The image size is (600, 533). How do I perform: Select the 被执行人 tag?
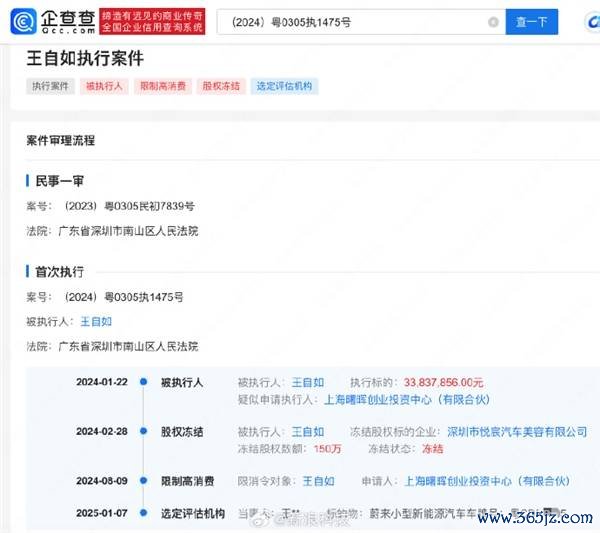pyautogui.click(x=104, y=86)
